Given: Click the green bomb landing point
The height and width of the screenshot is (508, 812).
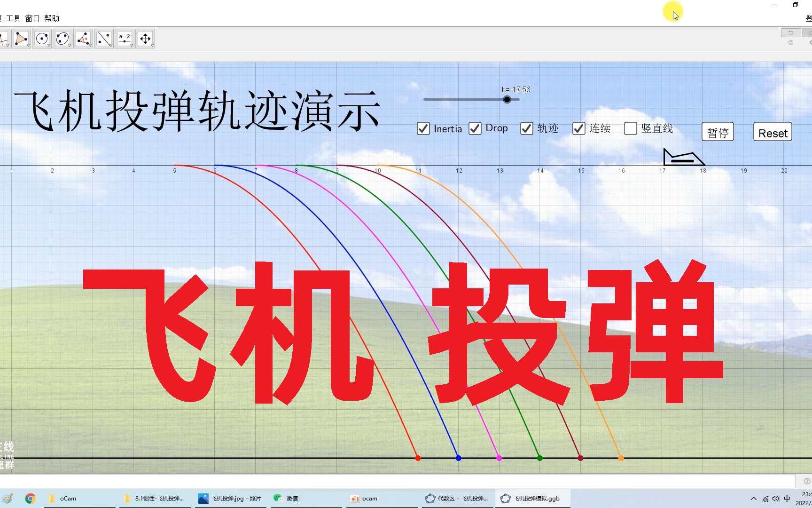Looking at the screenshot, I should [540, 458].
